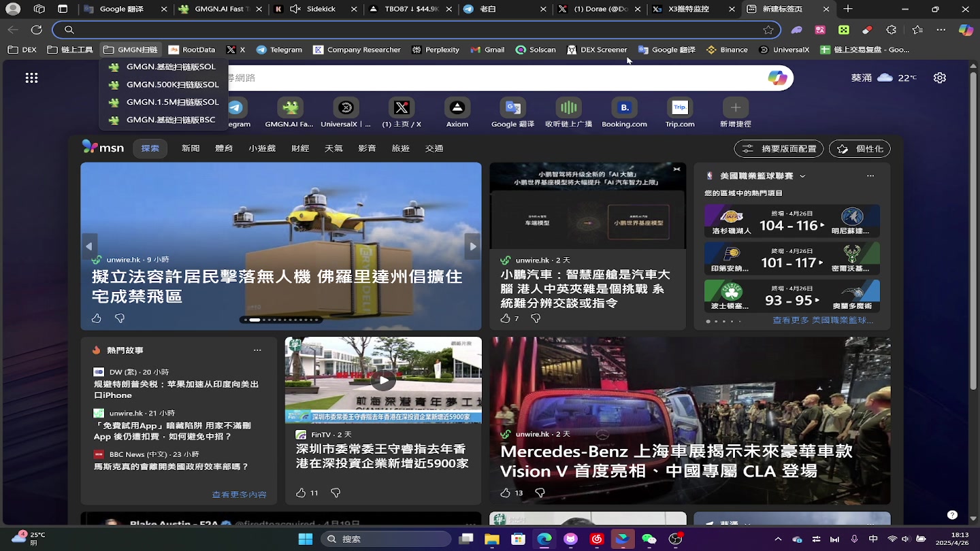
Task: Switch to the Sidekick tab
Action: [314, 10]
